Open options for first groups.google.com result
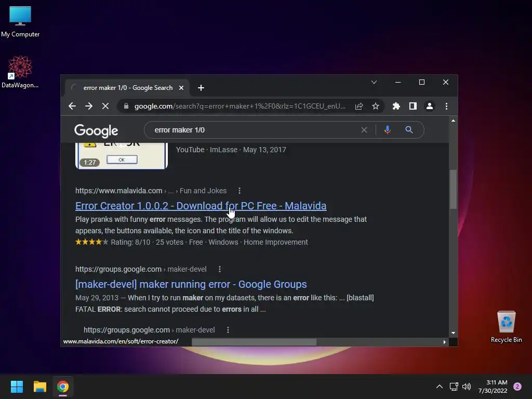This screenshot has height=399, width=532. point(220,269)
